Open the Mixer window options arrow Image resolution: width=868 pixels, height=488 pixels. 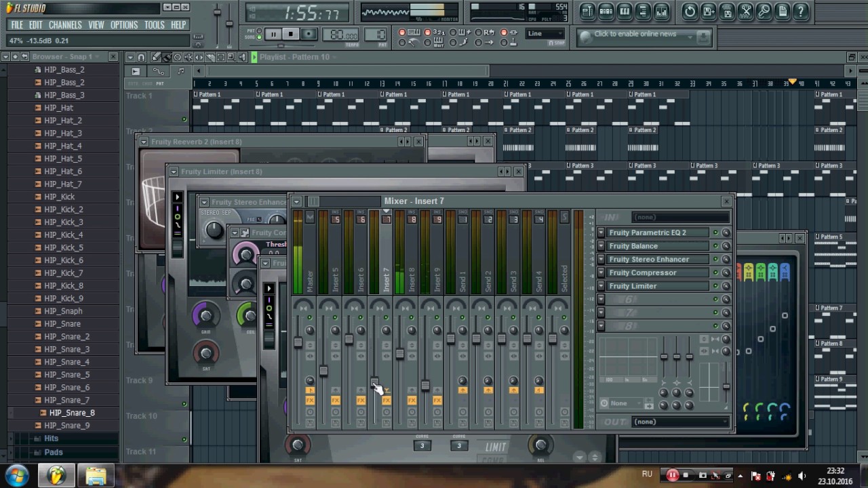296,201
